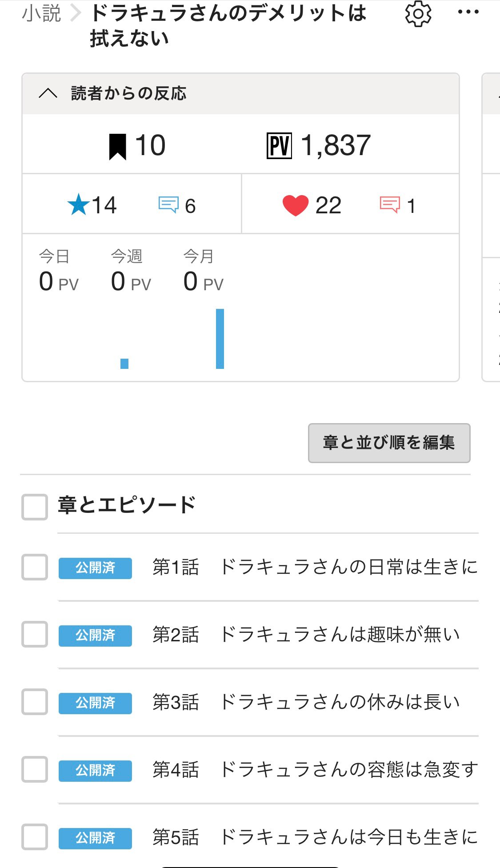This screenshot has height=868, width=500.
Task: Open the settings gear icon
Action: click(418, 14)
